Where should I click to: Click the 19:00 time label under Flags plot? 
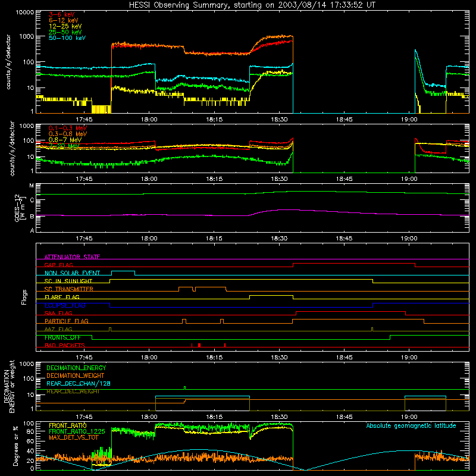(x=409, y=358)
